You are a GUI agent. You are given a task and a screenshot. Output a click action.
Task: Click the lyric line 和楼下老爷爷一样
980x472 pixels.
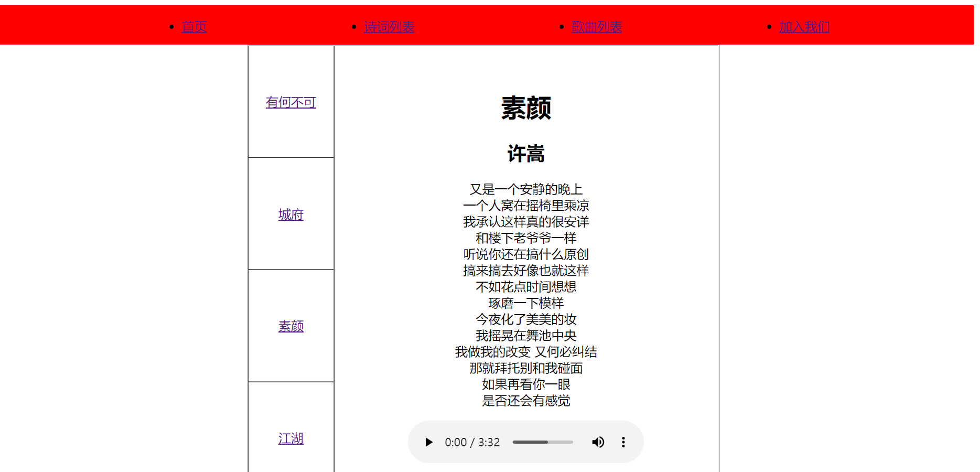[526, 238]
